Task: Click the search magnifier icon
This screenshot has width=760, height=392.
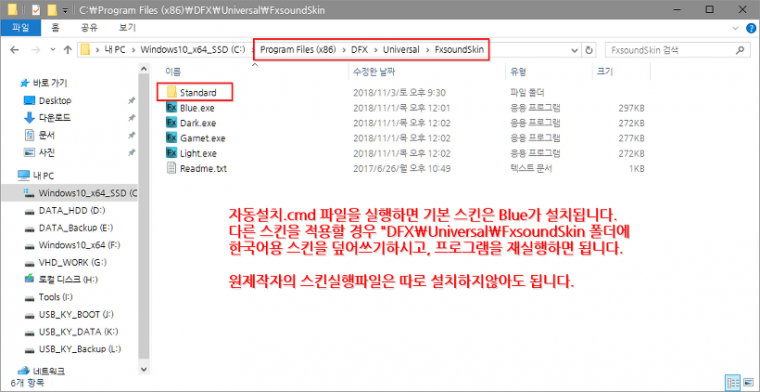Action: point(740,50)
